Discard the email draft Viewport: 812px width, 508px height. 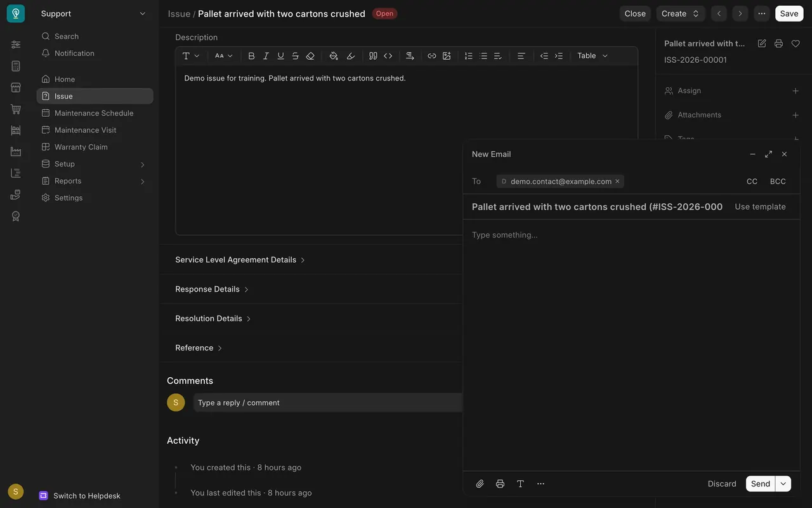(x=722, y=484)
